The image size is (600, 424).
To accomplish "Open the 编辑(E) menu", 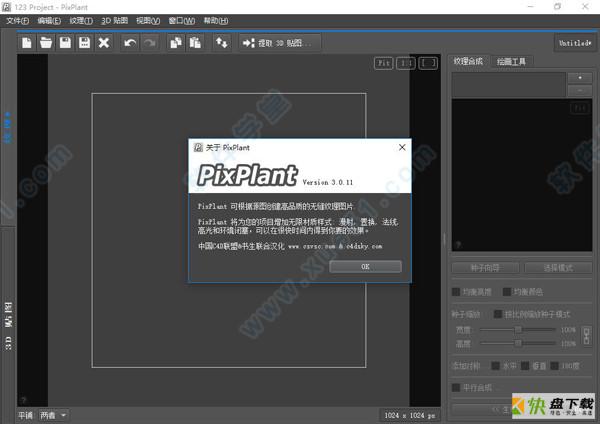I will (x=49, y=21).
